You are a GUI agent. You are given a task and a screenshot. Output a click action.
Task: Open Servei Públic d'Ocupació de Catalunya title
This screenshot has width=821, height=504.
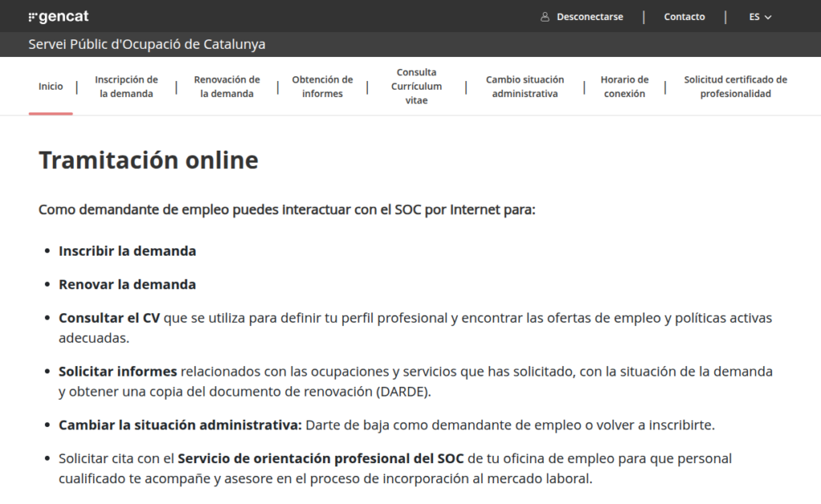[x=147, y=45]
